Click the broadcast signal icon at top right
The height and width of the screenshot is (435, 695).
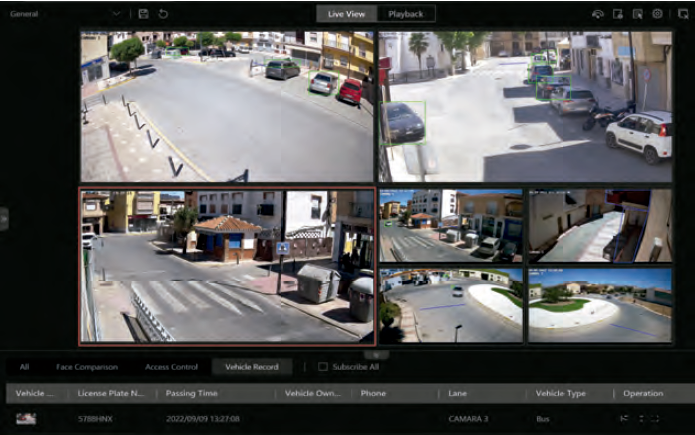click(598, 14)
